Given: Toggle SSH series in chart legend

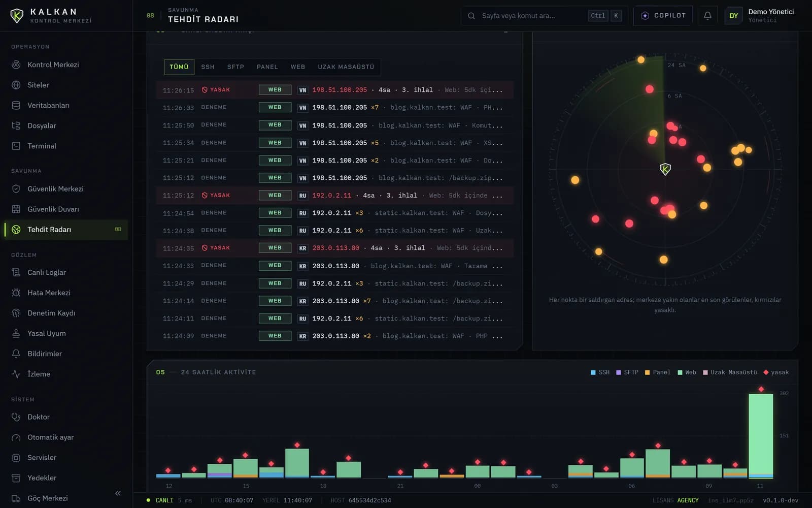Looking at the screenshot, I should (x=600, y=372).
